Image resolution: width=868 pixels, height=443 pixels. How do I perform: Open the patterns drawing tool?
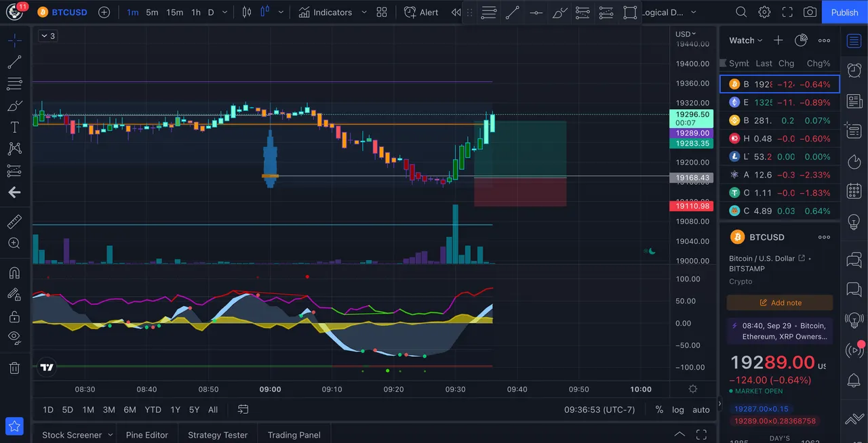point(14,149)
